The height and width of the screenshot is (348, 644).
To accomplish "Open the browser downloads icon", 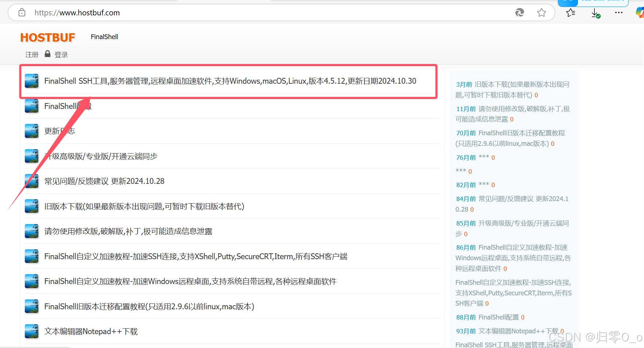I will 595,13.
